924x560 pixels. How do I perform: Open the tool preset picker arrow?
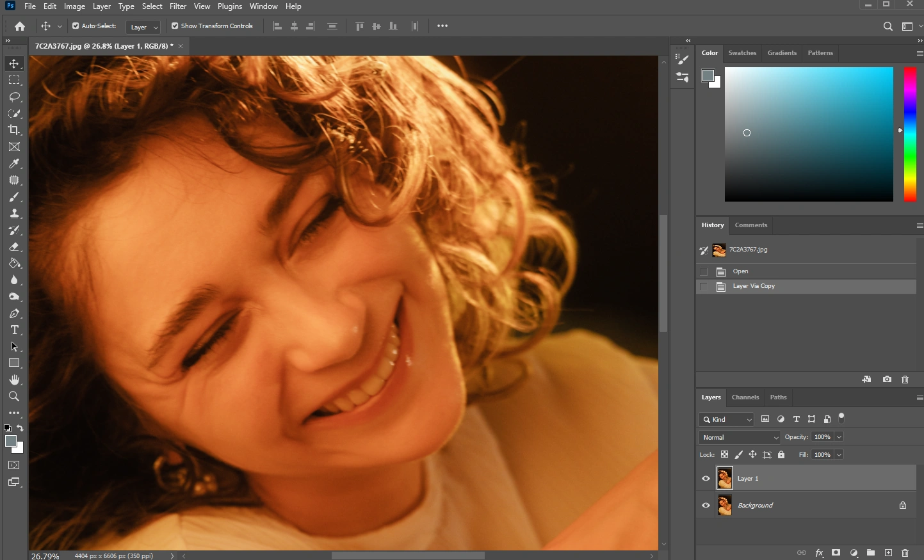click(60, 26)
